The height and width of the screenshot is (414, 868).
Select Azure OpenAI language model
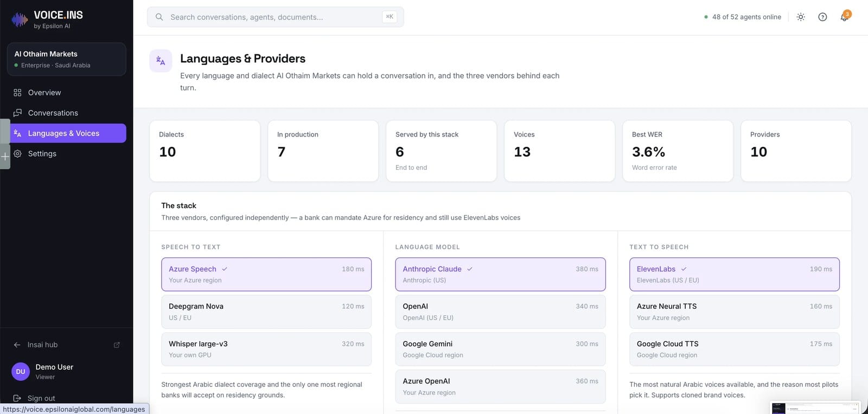pos(500,386)
